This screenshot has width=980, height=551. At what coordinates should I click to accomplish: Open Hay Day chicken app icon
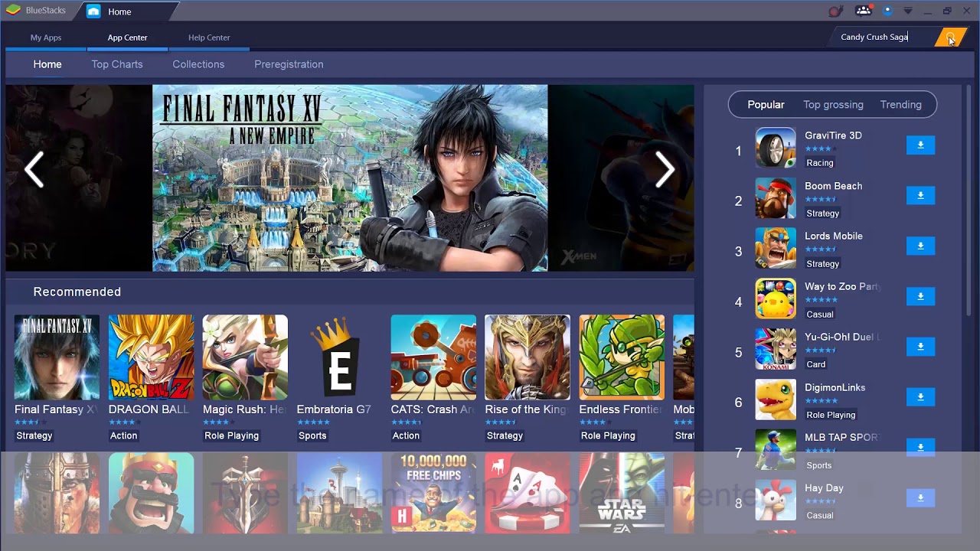[776, 500]
